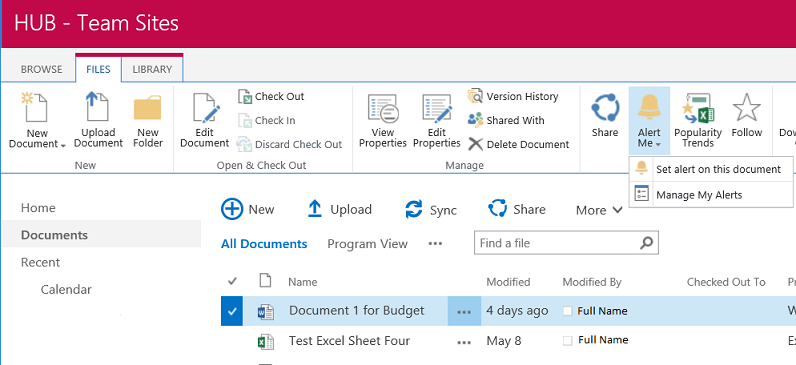796x365 pixels.
Task: Click the Follow star icon
Action: click(x=747, y=107)
